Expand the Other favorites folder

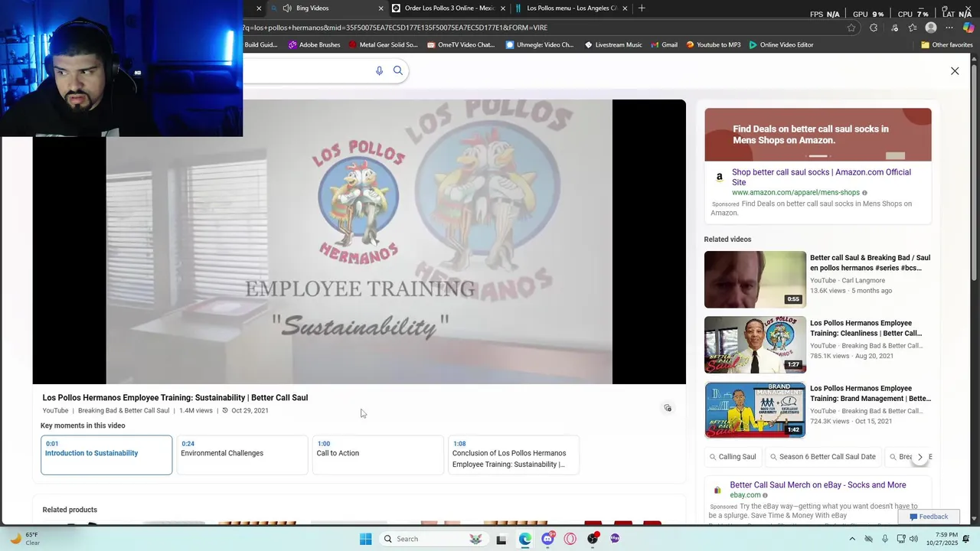click(x=946, y=45)
